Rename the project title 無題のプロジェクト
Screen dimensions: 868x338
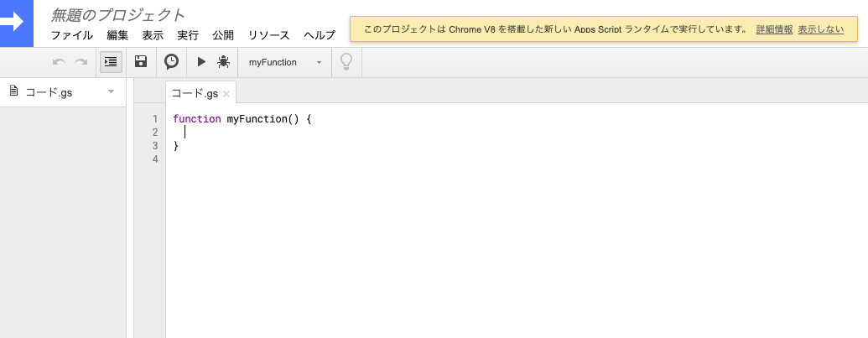coord(118,15)
